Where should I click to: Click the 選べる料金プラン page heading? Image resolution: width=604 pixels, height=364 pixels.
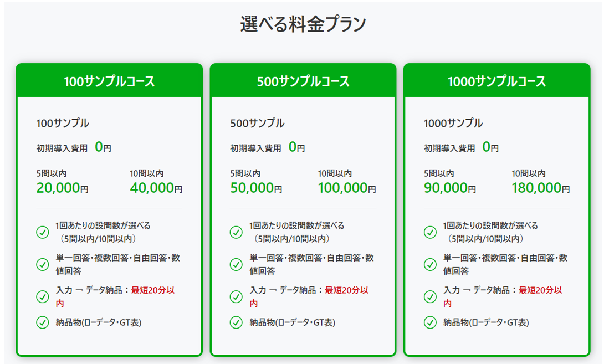click(x=303, y=24)
